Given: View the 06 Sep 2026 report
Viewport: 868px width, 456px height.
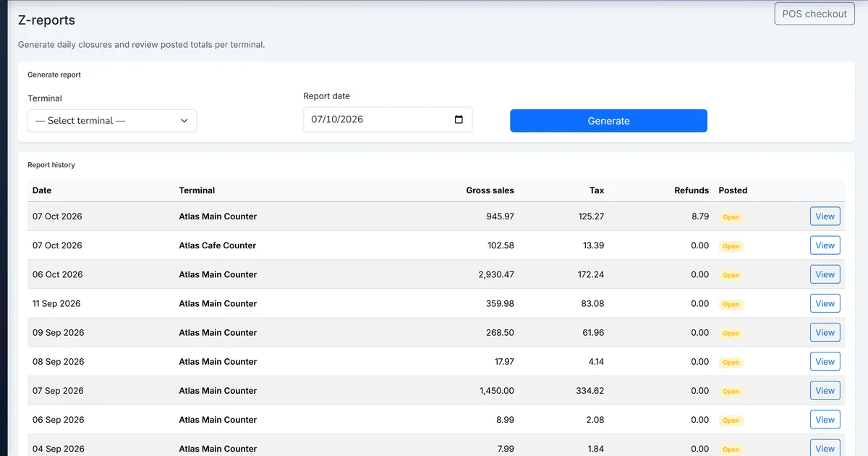Looking at the screenshot, I should click(x=825, y=419).
